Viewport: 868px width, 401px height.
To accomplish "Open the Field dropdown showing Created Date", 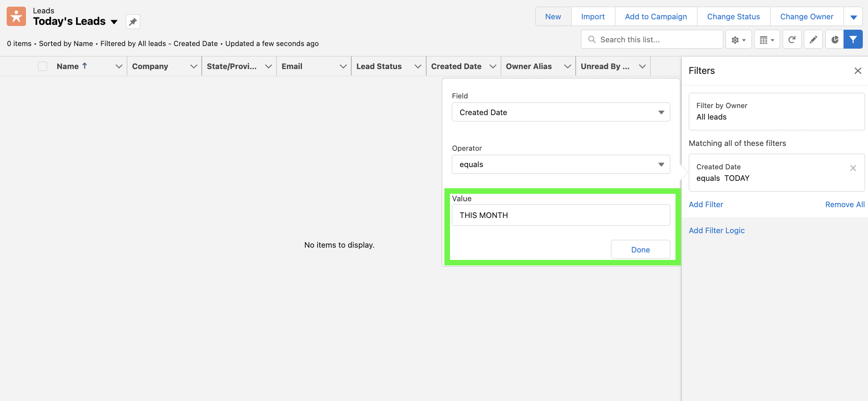I will pyautogui.click(x=561, y=112).
